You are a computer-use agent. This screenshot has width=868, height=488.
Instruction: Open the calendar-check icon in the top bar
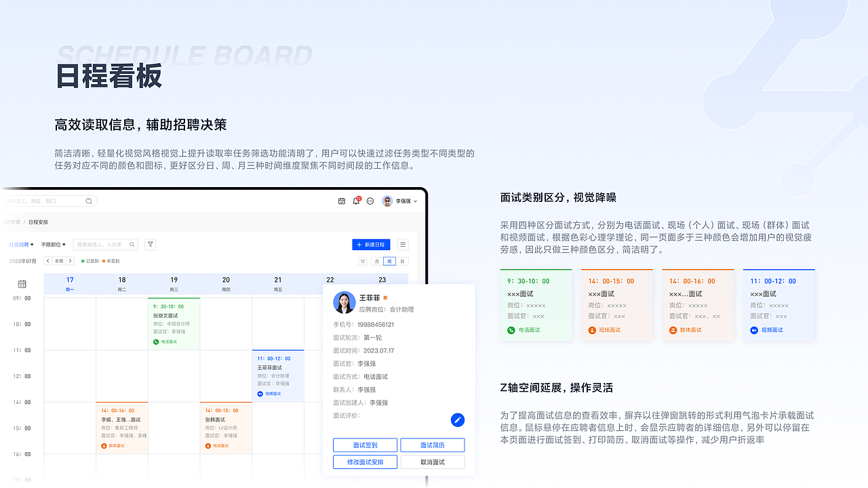[342, 201]
